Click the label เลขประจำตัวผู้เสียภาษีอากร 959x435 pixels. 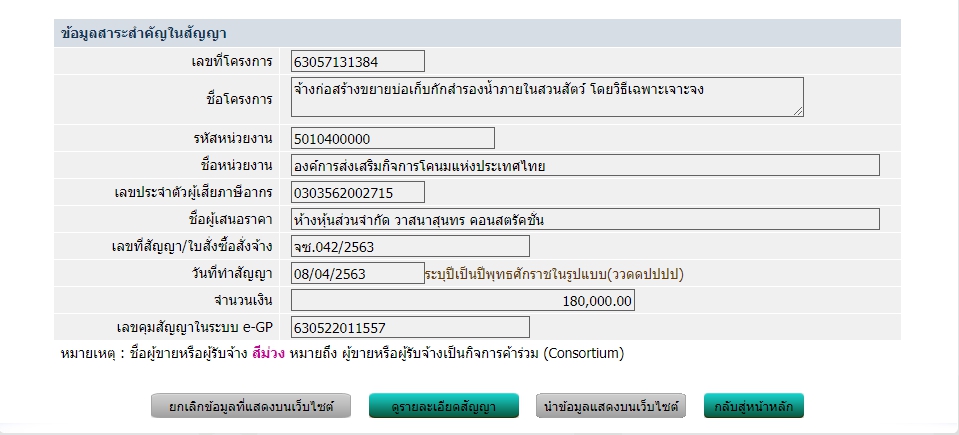[193, 193]
